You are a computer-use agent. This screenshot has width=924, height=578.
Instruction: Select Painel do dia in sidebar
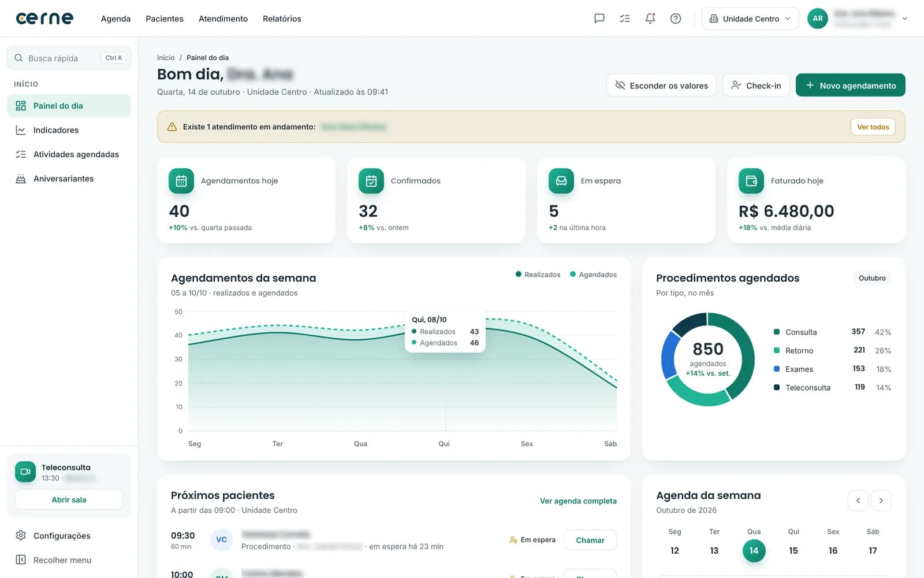(69, 106)
